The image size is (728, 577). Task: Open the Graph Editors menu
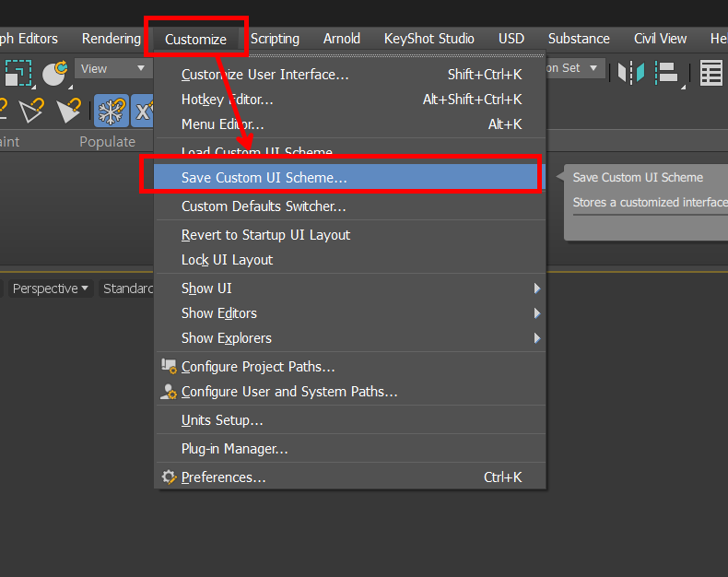[29, 39]
